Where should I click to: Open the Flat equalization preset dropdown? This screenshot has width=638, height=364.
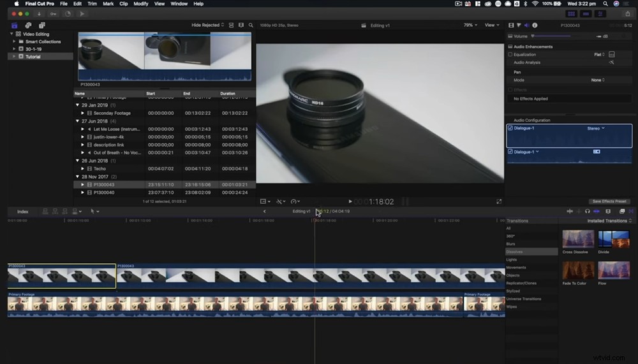599,54
